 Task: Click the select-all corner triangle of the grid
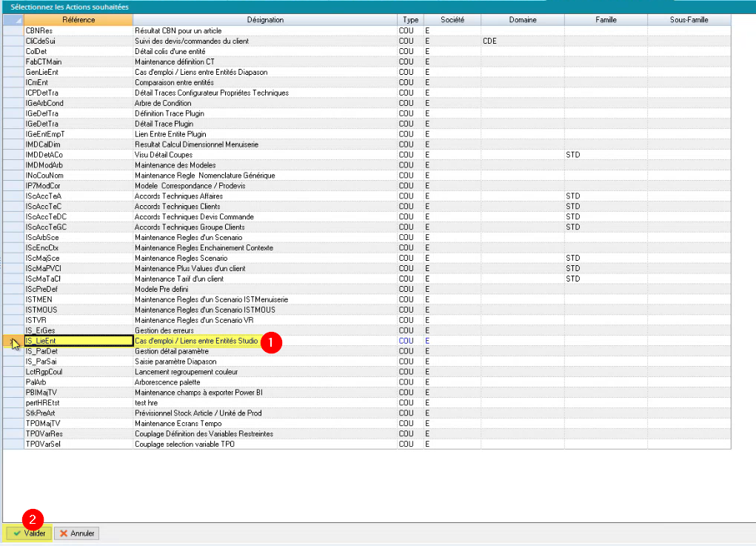[13, 20]
